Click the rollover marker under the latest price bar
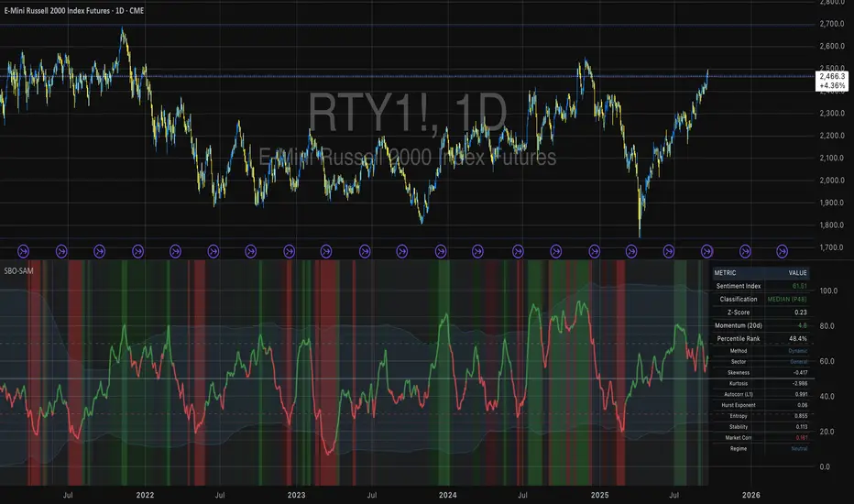 pyautogui.click(x=707, y=251)
